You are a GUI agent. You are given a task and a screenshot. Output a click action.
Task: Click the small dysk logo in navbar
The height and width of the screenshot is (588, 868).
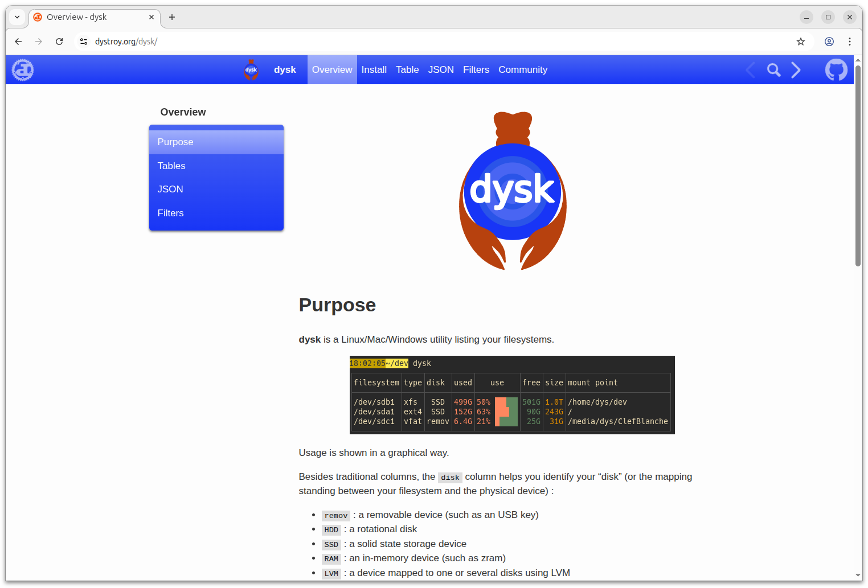(251, 70)
